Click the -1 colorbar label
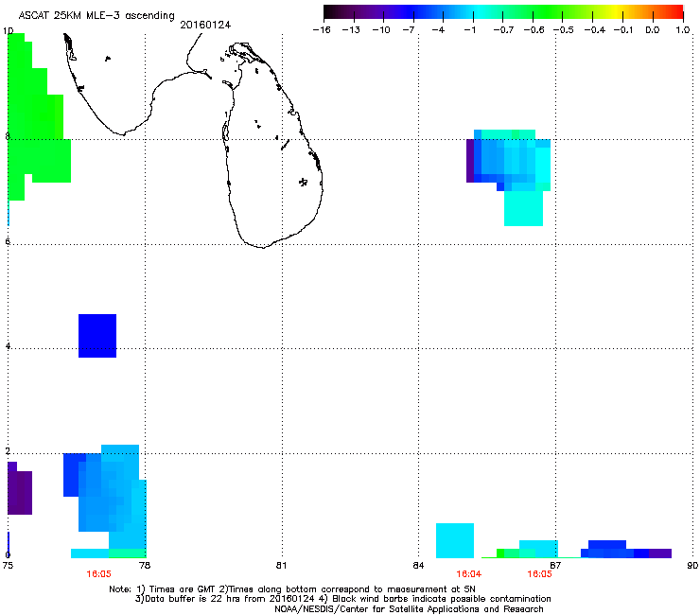The image size is (700, 615). pos(469,30)
